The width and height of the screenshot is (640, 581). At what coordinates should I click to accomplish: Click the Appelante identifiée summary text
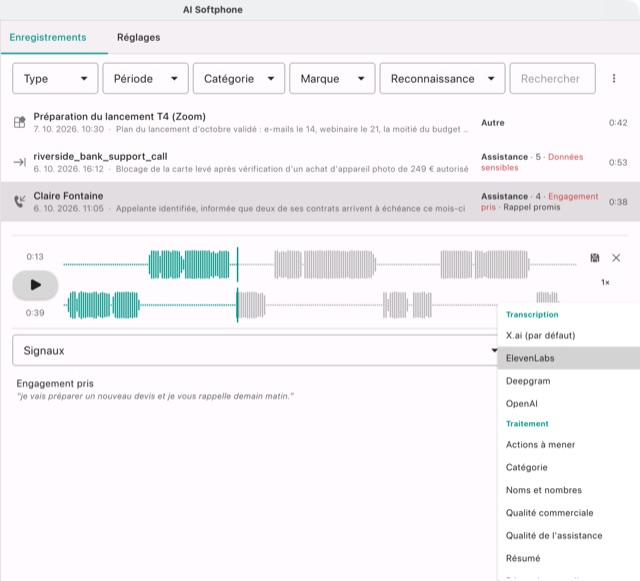290,209
